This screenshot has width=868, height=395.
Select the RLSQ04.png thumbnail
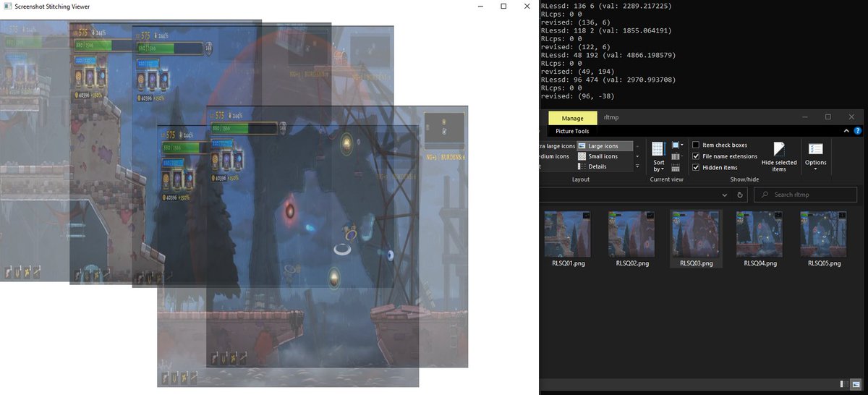tap(759, 234)
